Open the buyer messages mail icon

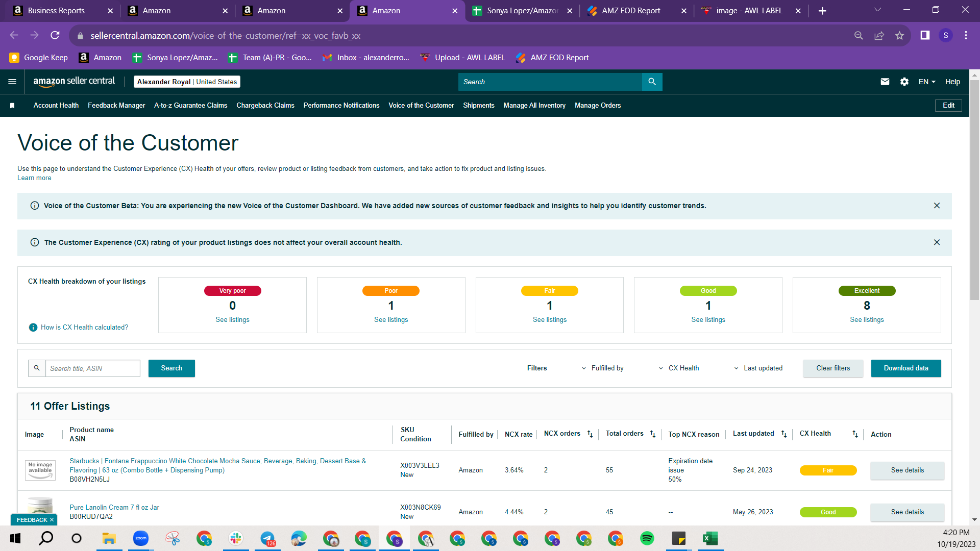(x=885, y=82)
